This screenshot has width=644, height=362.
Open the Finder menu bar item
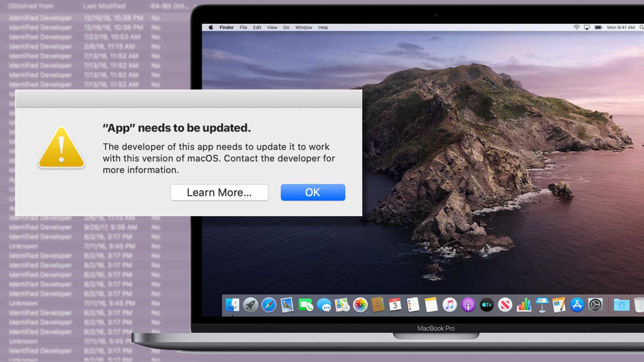(226, 27)
